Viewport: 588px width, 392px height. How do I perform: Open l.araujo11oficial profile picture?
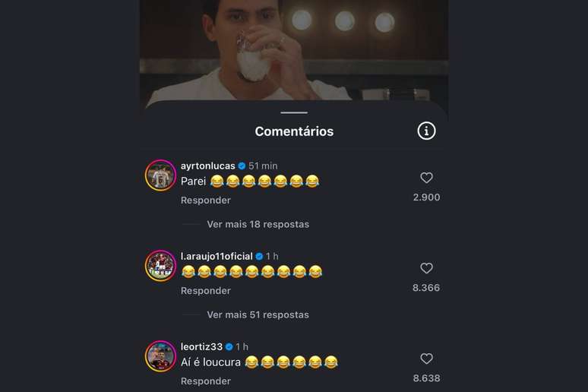[161, 266]
